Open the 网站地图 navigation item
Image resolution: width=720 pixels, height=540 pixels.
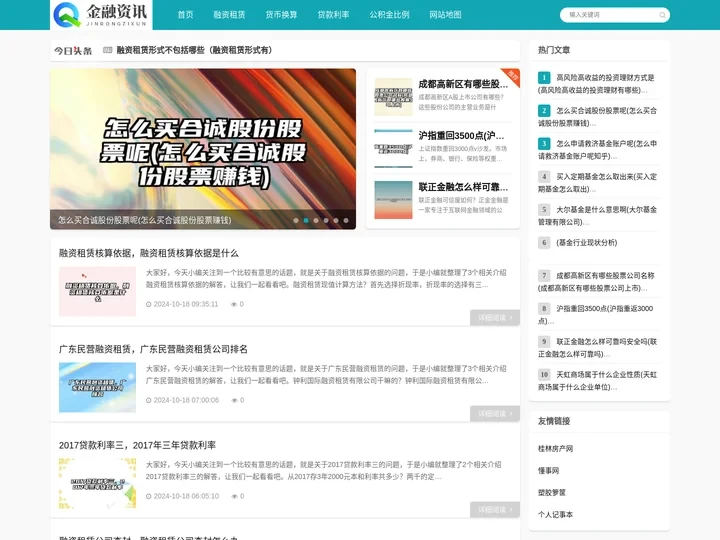click(x=445, y=15)
